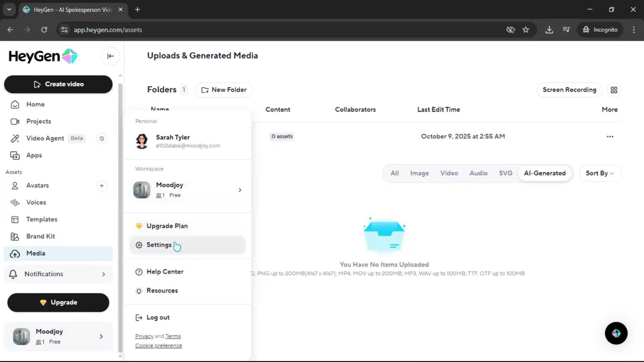The height and width of the screenshot is (362, 644).
Task: Click Sarah Tyler's profile avatar
Action: click(142, 141)
